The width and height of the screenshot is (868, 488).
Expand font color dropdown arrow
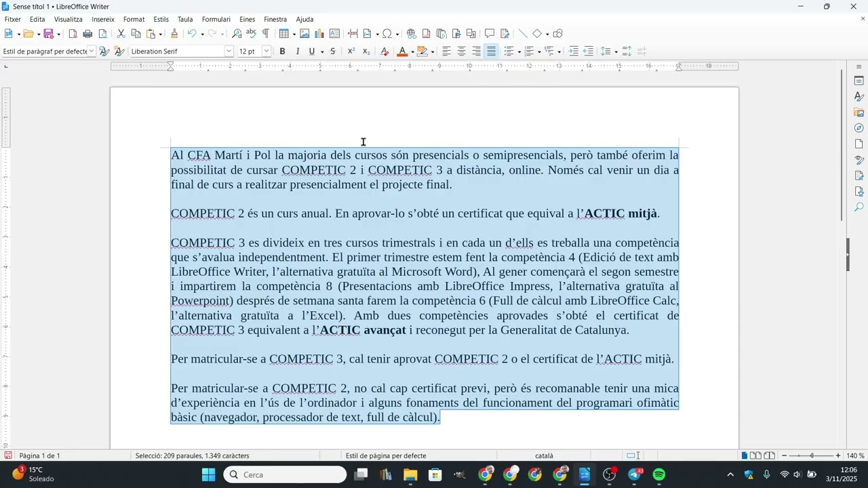pyautogui.click(x=412, y=52)
